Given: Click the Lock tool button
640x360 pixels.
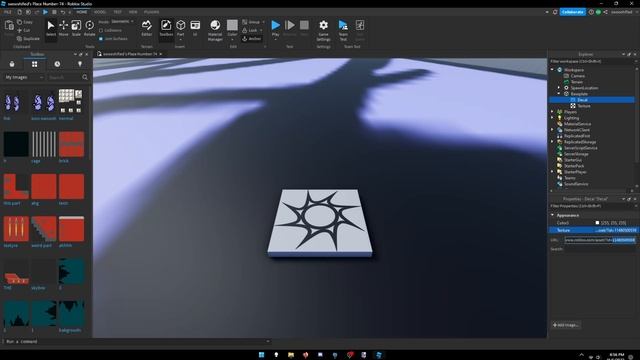Looking at the screenshot, I should point(250,30).
